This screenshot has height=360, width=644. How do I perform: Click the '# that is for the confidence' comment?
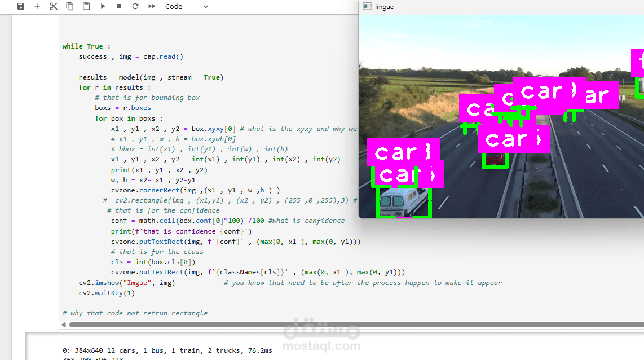pyautogui.click(x=163, y=211)
